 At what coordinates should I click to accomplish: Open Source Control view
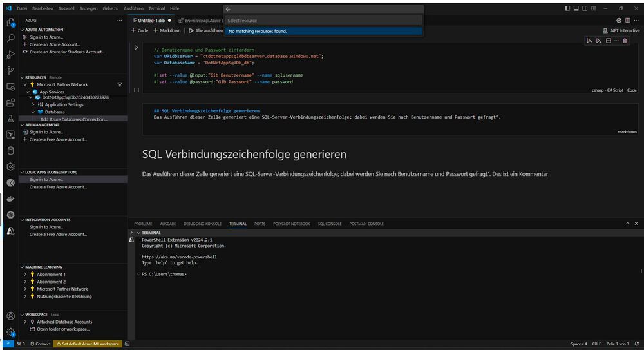[x=11, y=70]
